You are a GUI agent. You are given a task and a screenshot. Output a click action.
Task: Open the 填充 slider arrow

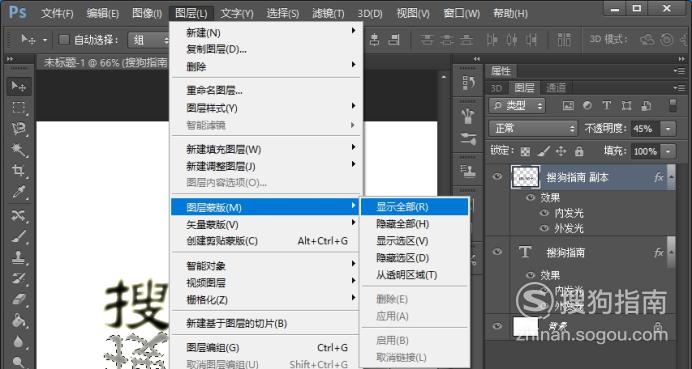(669, 152)
